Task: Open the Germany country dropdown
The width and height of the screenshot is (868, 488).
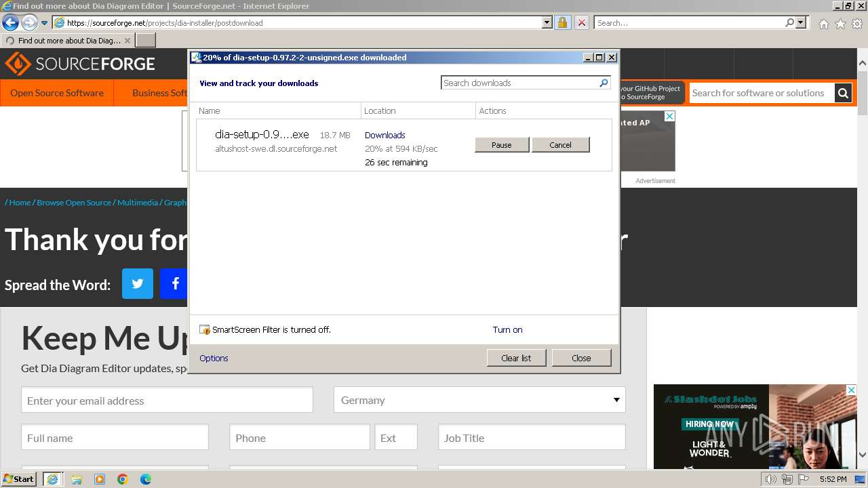Action: pos(479,400)
